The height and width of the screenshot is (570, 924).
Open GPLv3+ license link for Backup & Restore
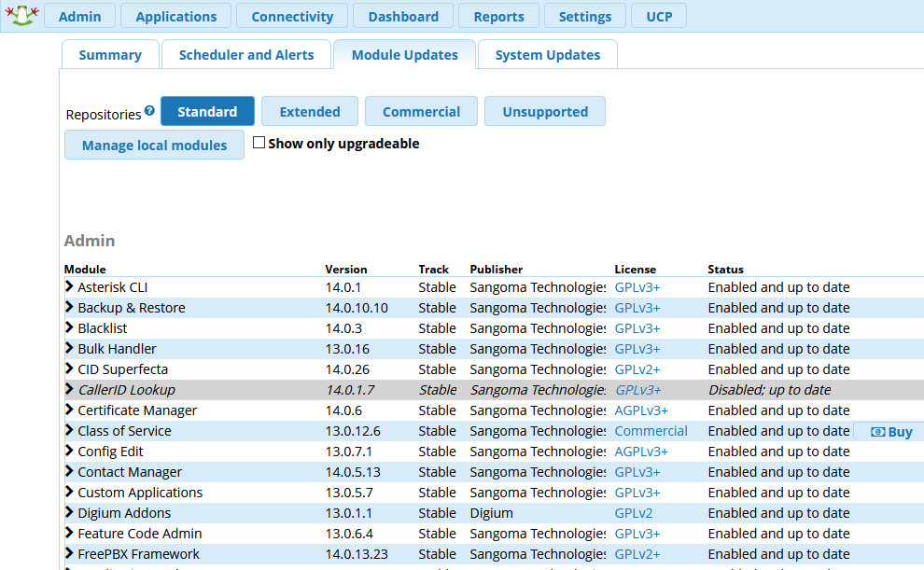[637, 308]
